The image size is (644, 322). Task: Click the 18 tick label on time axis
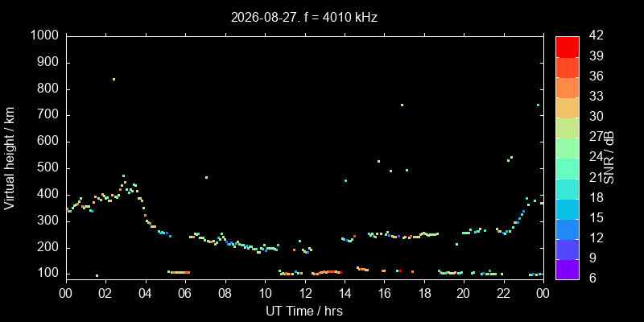pyautogui.click(x=424, y=295)
